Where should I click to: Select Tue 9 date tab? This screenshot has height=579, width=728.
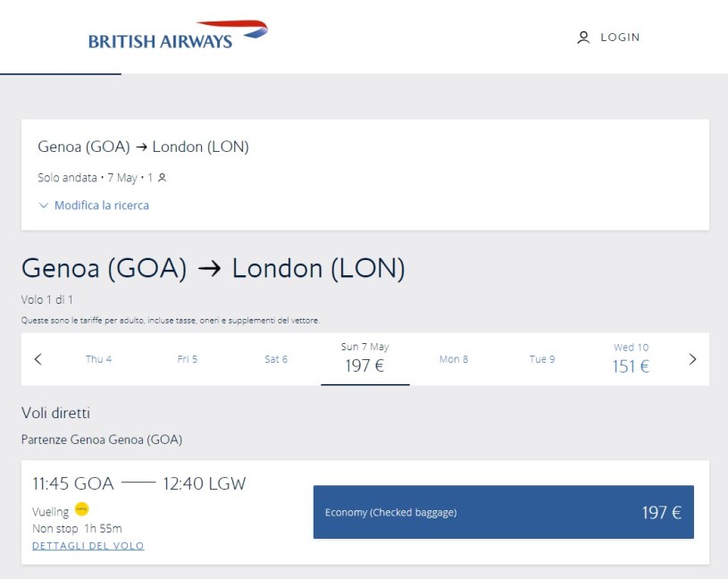pos(542,359)
